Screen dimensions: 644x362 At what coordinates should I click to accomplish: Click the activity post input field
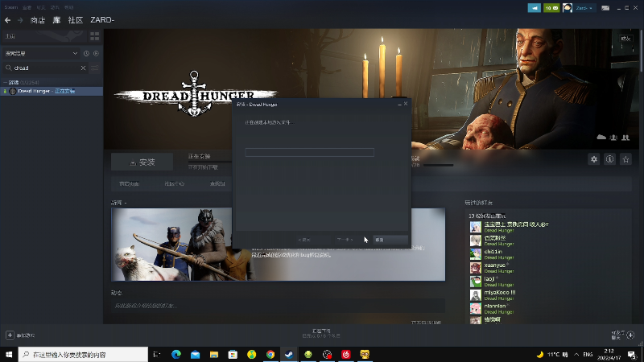coord(278,306)
